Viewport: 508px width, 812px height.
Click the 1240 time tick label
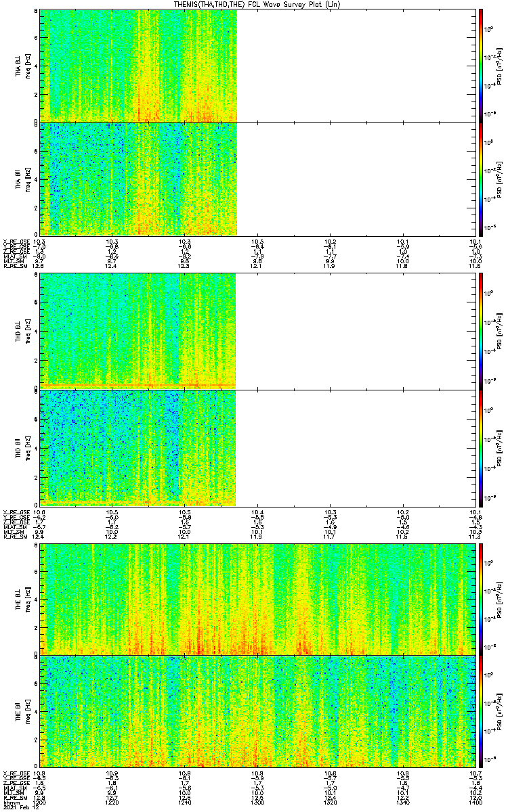tap(185, 801)
